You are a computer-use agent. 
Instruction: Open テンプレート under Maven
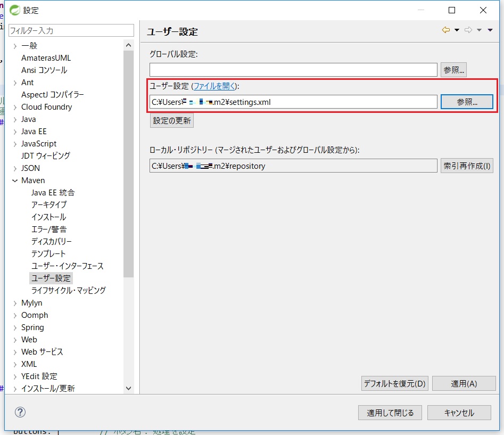tap(48, 253)
